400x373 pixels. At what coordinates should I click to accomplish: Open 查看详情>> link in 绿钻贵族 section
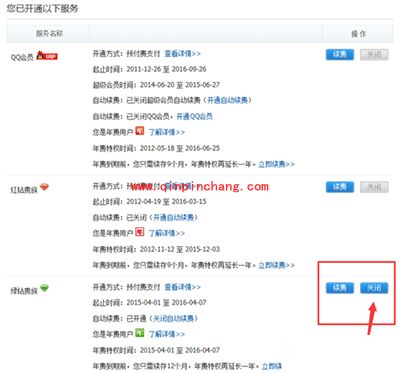183,287
